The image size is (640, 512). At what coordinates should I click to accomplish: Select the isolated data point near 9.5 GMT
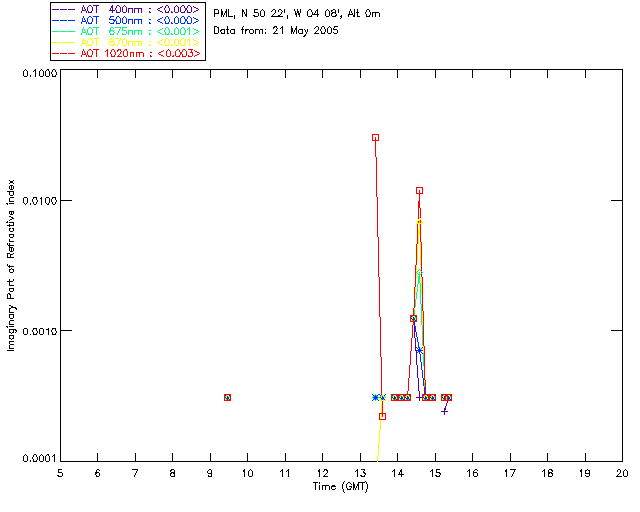point(228,397)
